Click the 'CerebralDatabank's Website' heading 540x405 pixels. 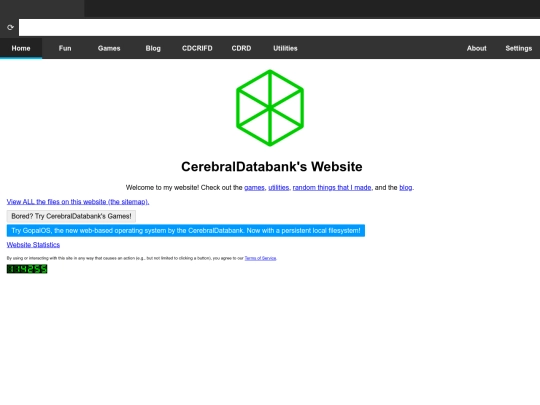pyautogui.click(x=272, y=167)
